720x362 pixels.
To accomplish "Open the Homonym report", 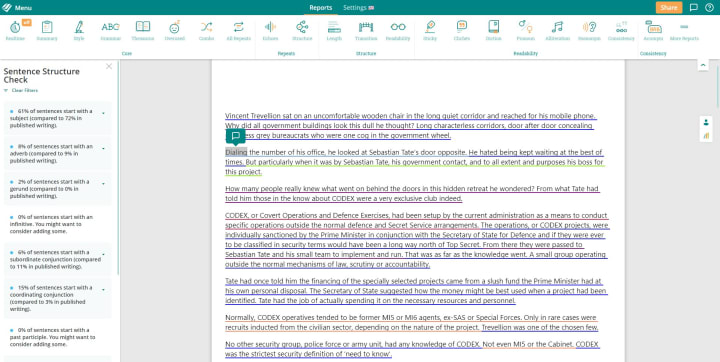I will 590,30.
